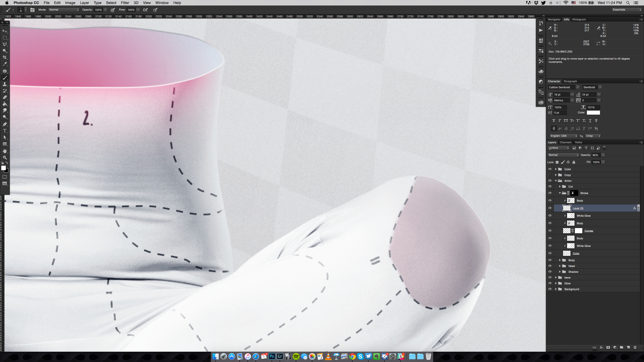Click the layer Opacity 80% field
The height and width of the screenshot is (362, 644).
[596, 155]
